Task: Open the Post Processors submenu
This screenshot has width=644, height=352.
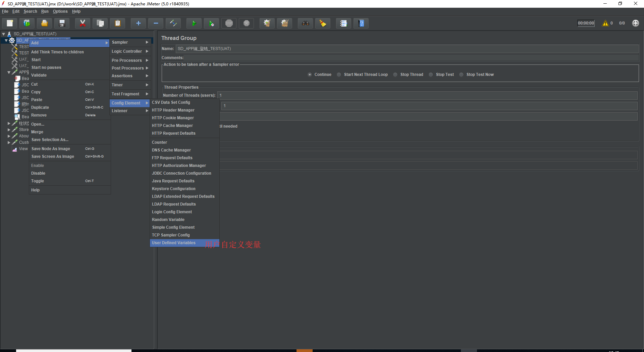Action: pos(130,68)
